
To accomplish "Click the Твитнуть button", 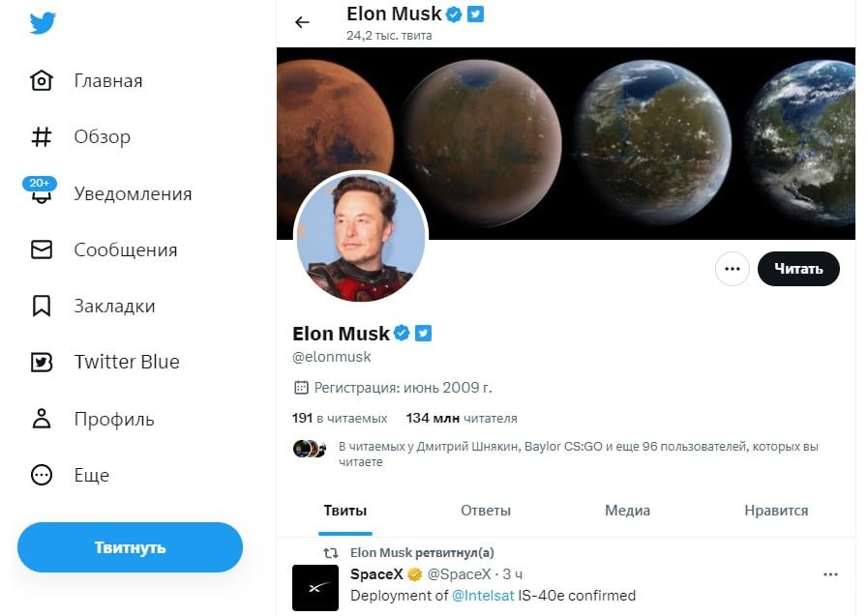I will [x=130, y=548].
